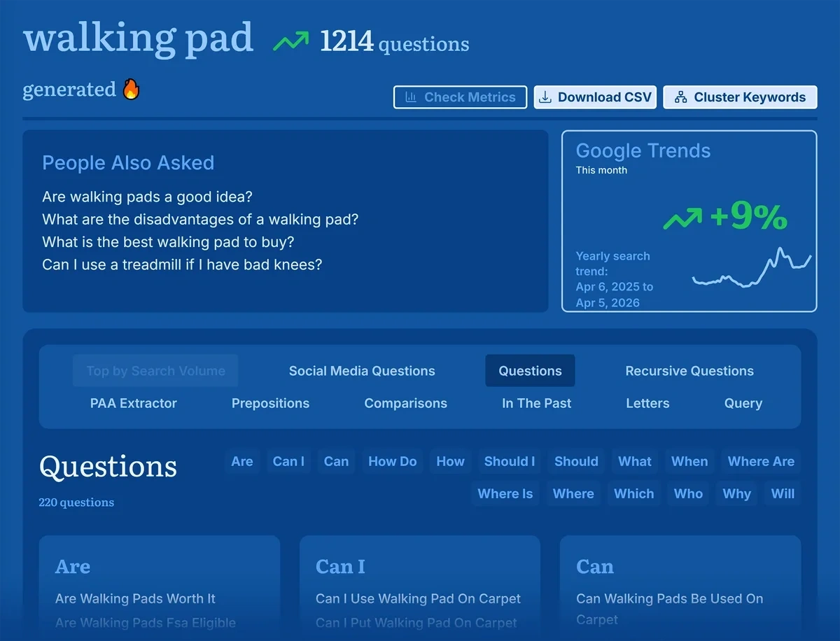Open 'Are walking pads a good idea?' question

coord(146,197)
